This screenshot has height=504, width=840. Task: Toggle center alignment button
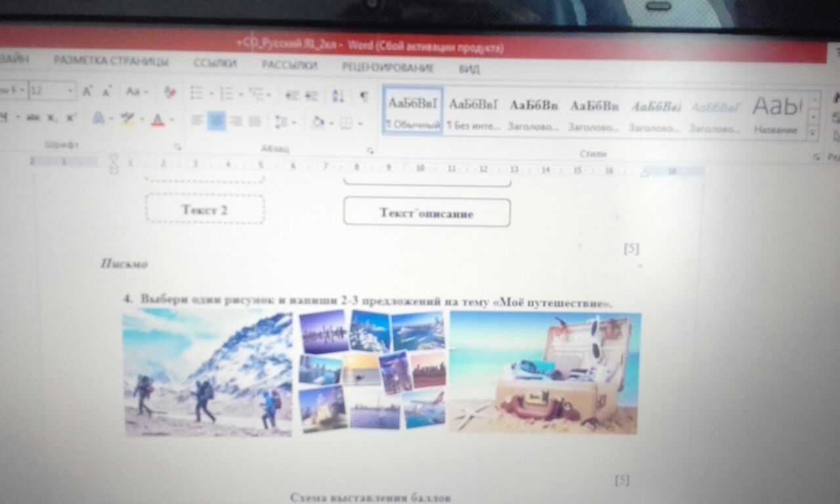click(x=217, y=121)
